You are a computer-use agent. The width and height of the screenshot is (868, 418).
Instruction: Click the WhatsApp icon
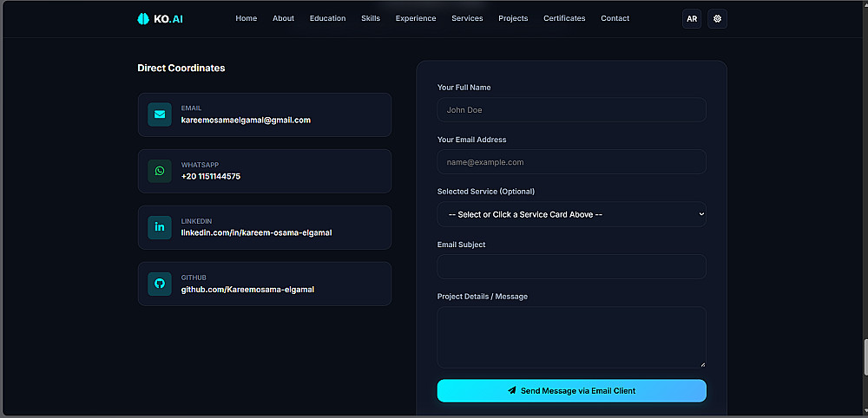[x=160, y=171]
